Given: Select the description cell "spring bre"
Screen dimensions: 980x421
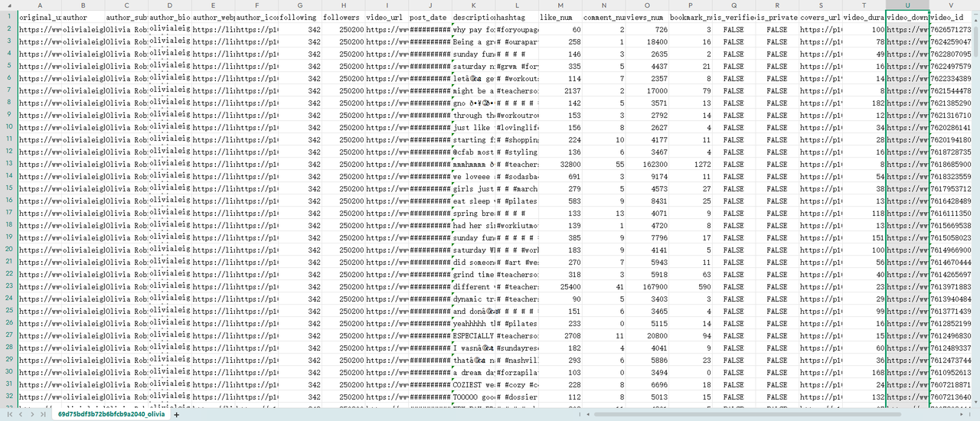Looking at the screenshot, I should pos(474,213).
